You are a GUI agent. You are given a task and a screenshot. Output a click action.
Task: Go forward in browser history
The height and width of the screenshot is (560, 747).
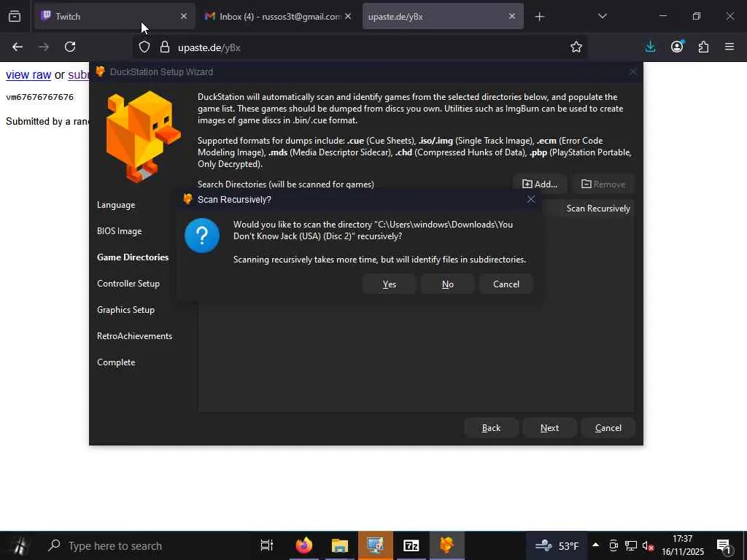tap(44, 47)
